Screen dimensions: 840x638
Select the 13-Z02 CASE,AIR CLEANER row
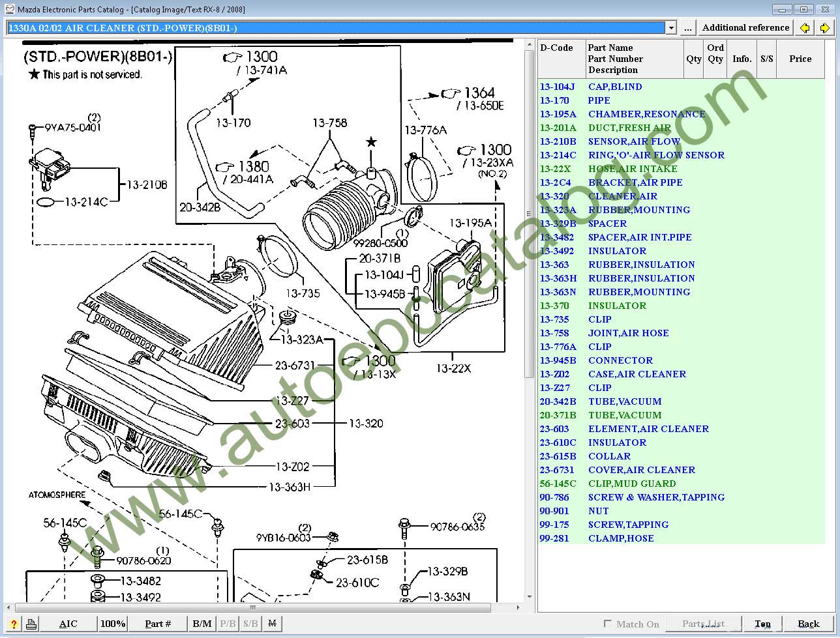[682, 374]
